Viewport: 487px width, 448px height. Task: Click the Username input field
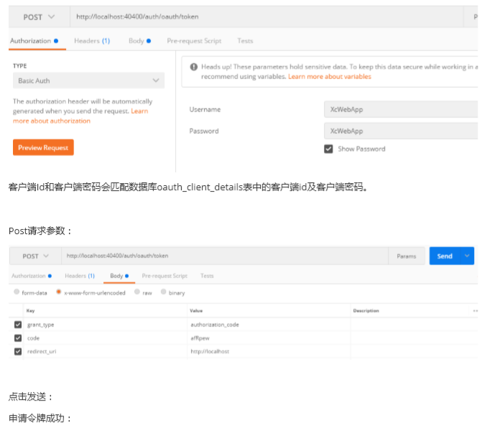coord(401,110)
